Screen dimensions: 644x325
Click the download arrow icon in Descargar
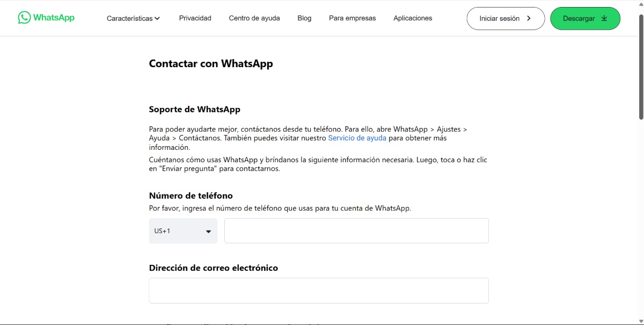[x=604, y=18]
